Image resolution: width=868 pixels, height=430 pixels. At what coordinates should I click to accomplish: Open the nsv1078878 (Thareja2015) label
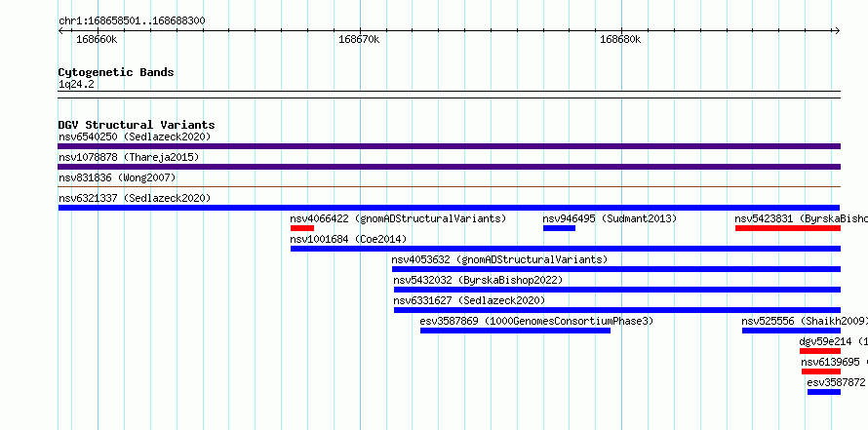coord(129,157)
